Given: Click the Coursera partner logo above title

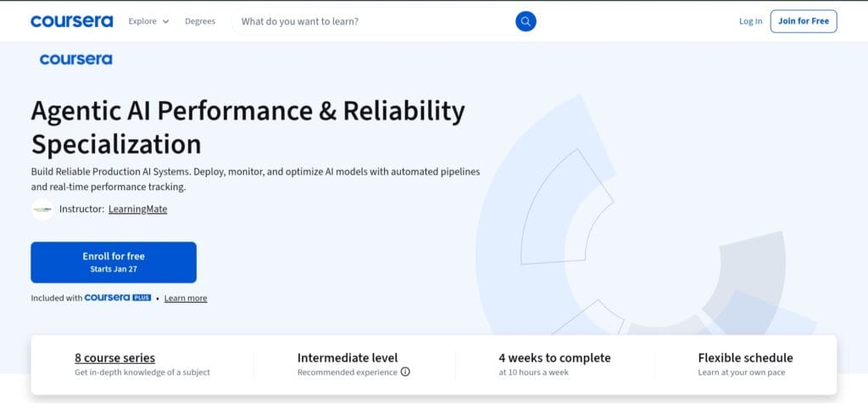Looking at the screenshot, I should [x=75, y=59].
